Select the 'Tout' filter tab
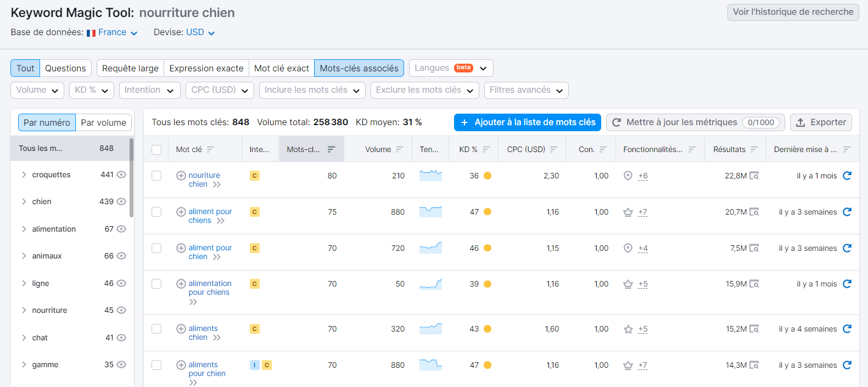This screenshot has height=387, width=868. click(25, 68)
